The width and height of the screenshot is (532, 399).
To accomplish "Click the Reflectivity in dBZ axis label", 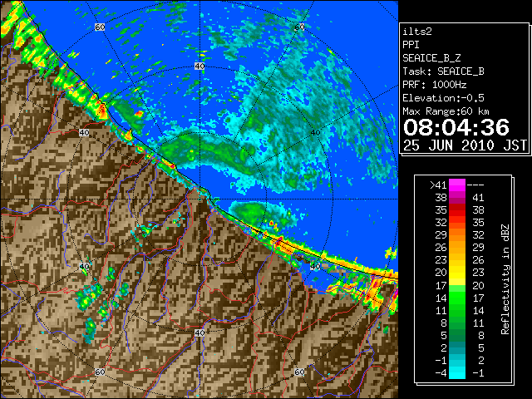I will 505,279.
